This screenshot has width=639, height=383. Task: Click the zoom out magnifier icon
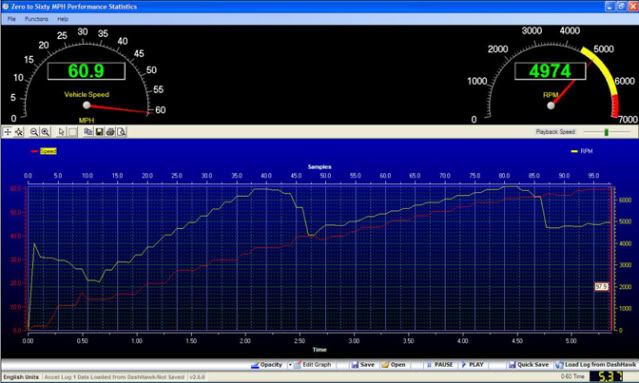pos(34,132)
